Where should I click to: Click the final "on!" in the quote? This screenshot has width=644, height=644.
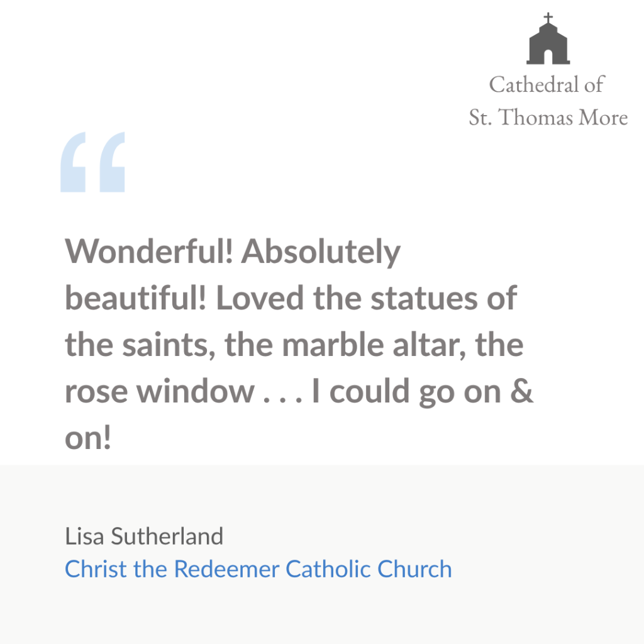[x=88, y=438]
